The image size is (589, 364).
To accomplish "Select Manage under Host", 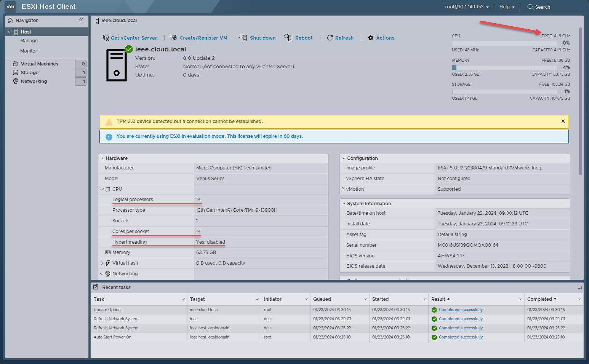I will (29, 41).
